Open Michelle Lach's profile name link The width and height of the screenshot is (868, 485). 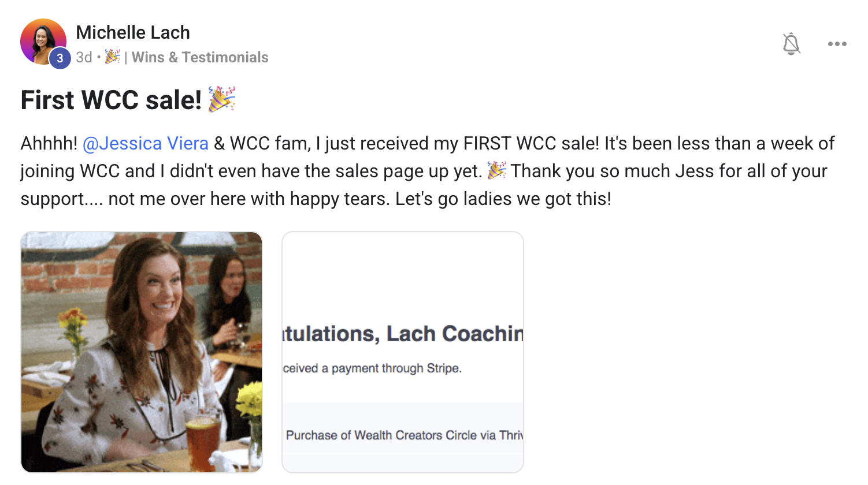(133, 32)
